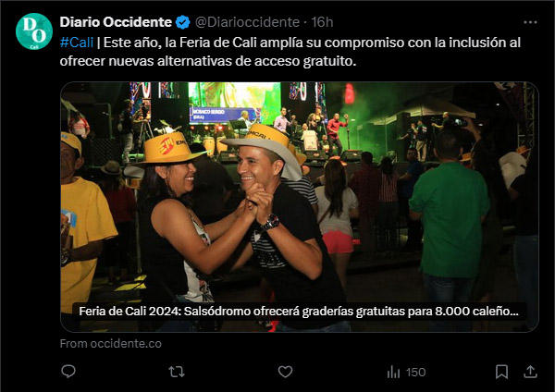
Task: Open the 16h timestamp permalink
Action: point(322,22)
